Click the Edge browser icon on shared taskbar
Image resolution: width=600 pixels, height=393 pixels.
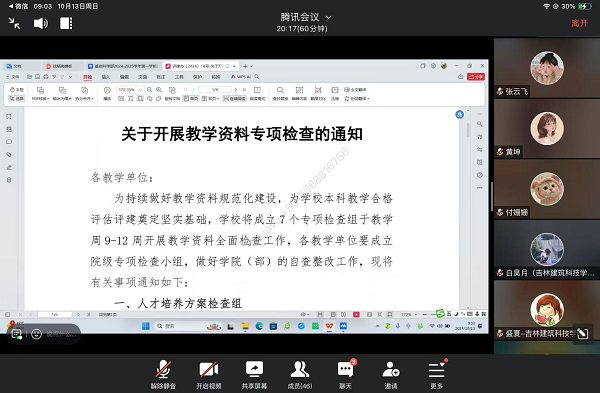coord(259,326)
